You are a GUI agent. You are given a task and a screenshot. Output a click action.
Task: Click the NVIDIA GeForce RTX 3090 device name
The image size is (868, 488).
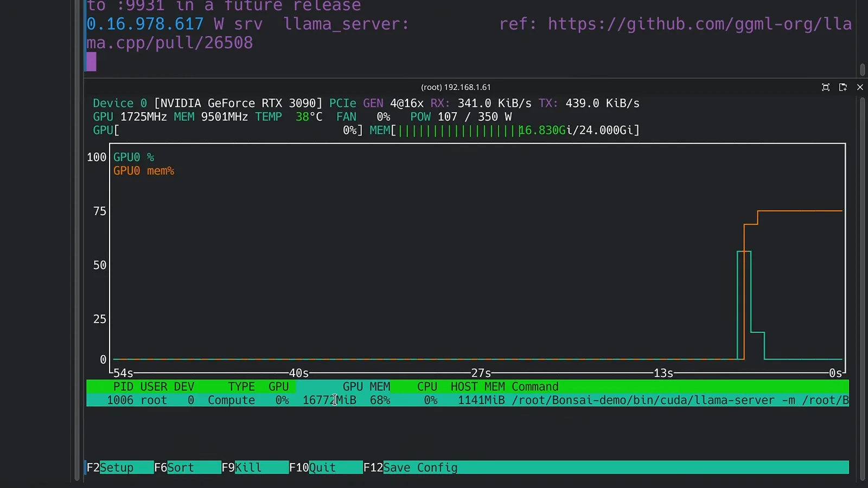(238, 103)
